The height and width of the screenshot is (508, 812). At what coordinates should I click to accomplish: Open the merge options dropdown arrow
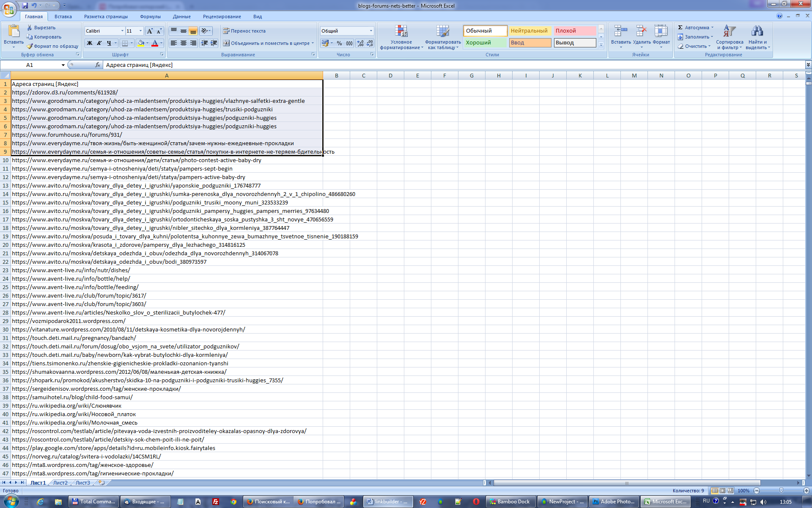click(x=313, y=43)
